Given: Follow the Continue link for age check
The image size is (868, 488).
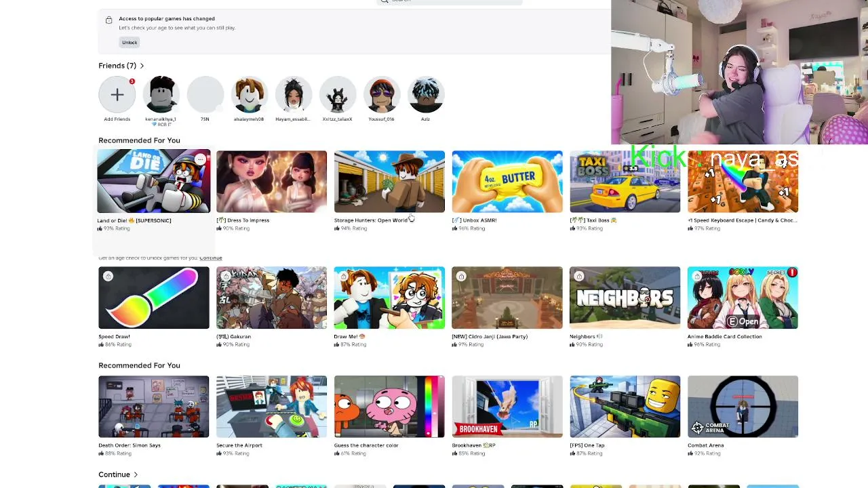Looking at the screenshot, I should click(211, 258).
